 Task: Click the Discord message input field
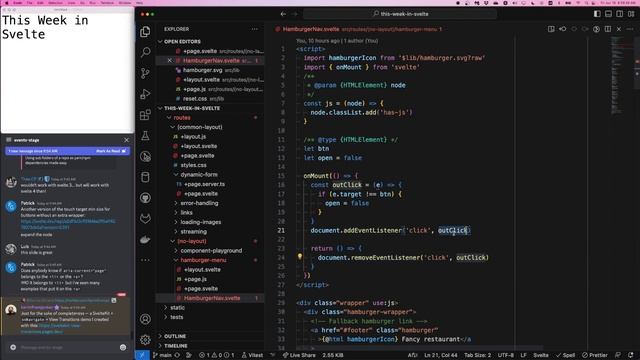pyautogui.click(x=67, y=347)
